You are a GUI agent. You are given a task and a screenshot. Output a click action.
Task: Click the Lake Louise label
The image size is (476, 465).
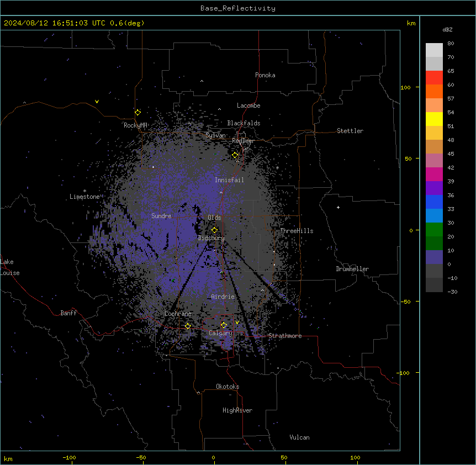tap(10, 267)
